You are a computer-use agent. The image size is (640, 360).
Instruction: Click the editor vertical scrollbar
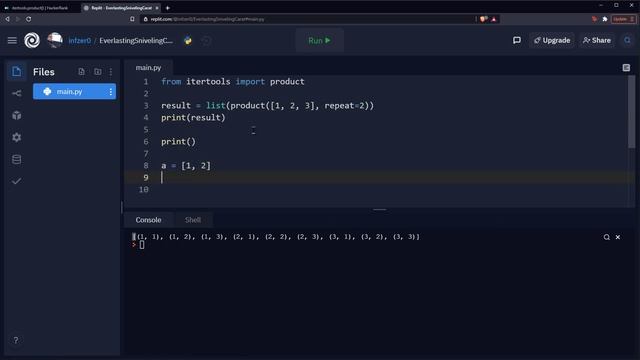click(x=631, y=112)
